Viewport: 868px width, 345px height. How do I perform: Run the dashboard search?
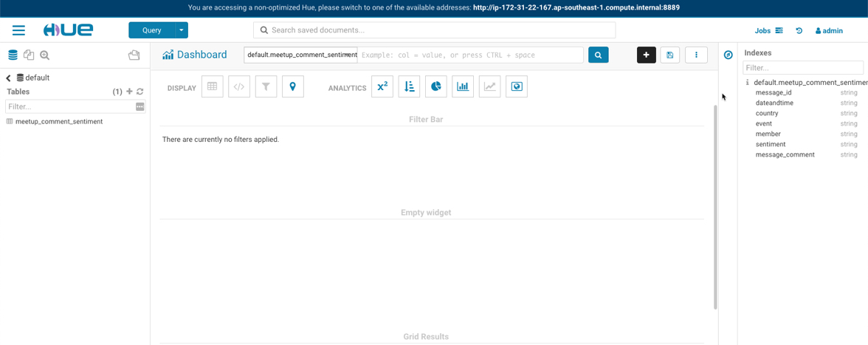pos(599,55)
